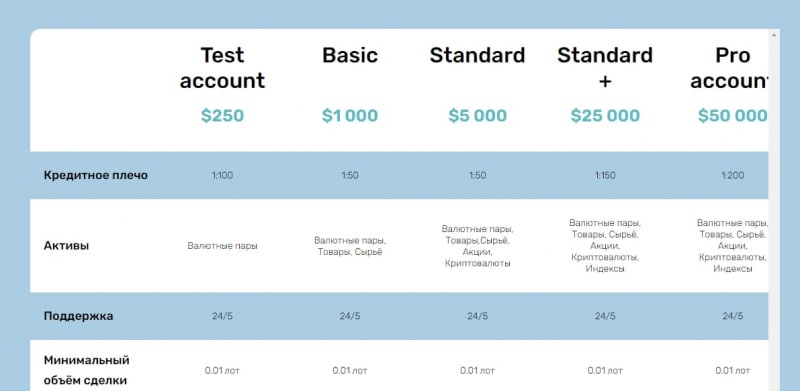The height and width of the screenshot is (391, 800).
Task: Click the $5 000 price
Action: click(x=478, y=116)
